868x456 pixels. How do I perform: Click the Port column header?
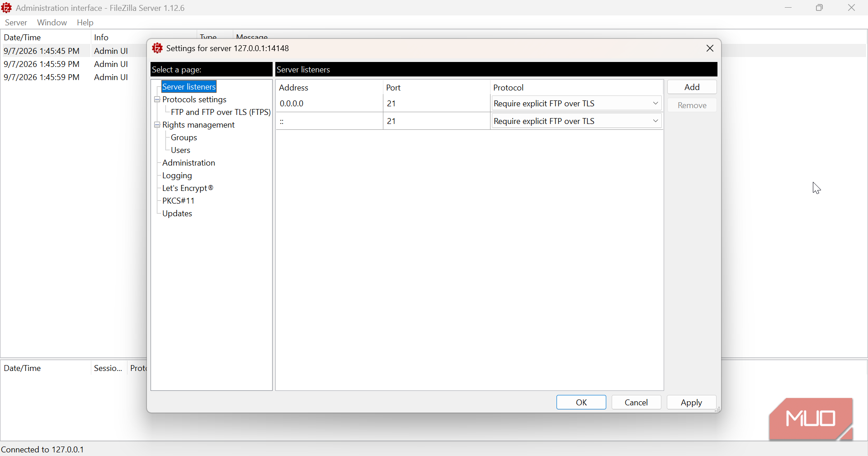pos(437,88)
